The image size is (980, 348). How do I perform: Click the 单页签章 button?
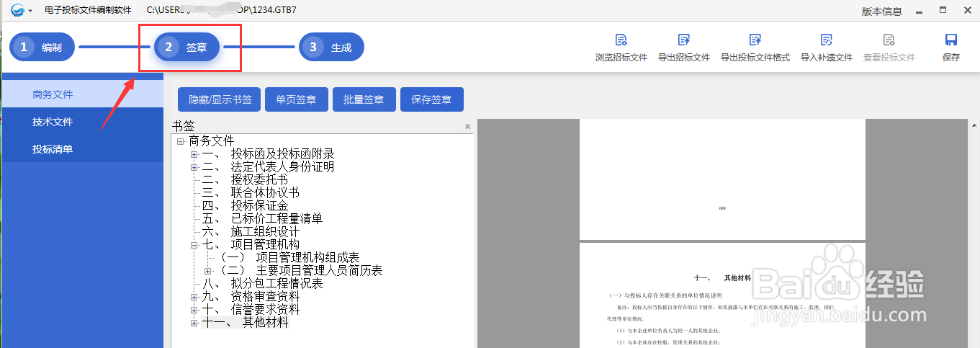pyautogui.click(x=297, y=99)
